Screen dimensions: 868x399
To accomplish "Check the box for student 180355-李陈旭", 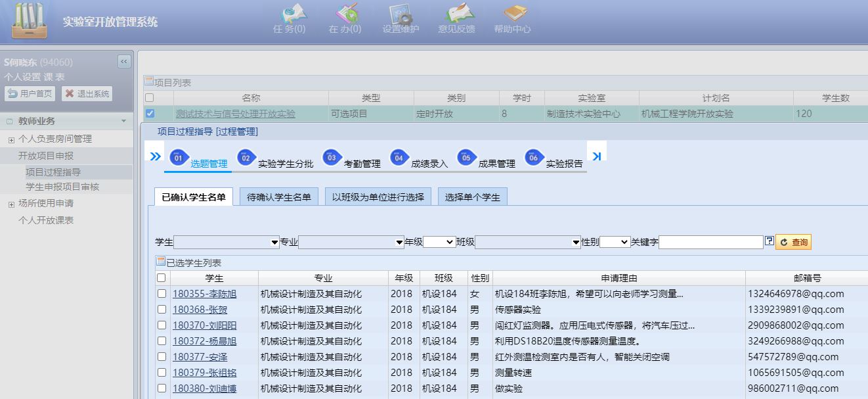I will point(162,294).
